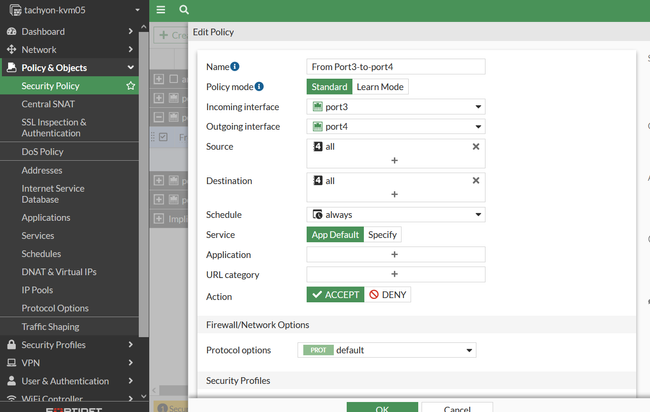650x412 pixels.
Task: Add a Source entry with plus icon
Action: (394, 160)
